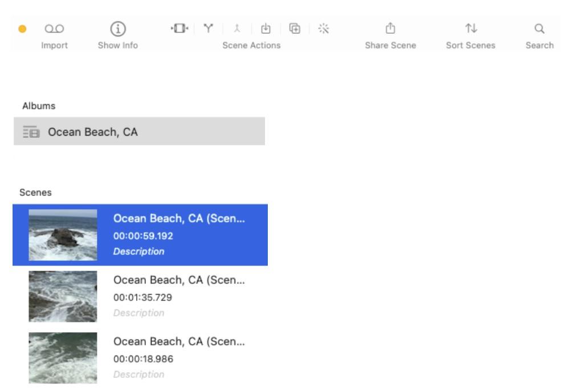Click the sparkle magic wand icon
Screen dimensions: 563x392
click(x=324, y=28)
